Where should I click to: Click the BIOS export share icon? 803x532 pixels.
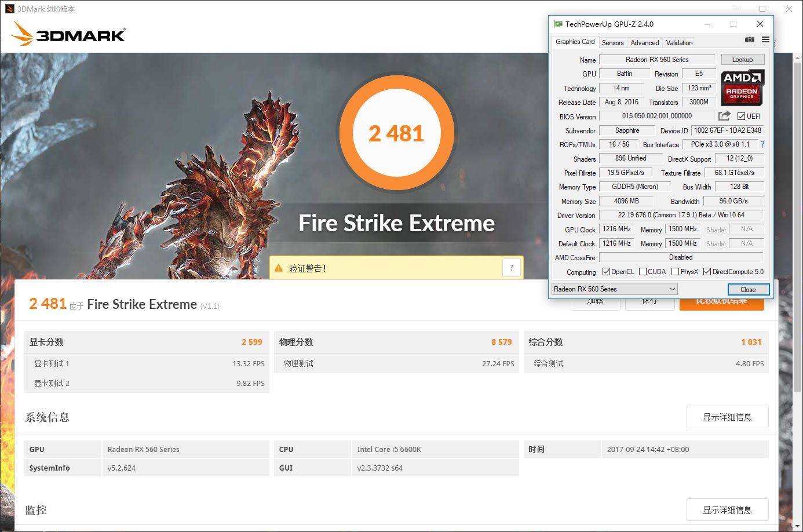[724, 116]
